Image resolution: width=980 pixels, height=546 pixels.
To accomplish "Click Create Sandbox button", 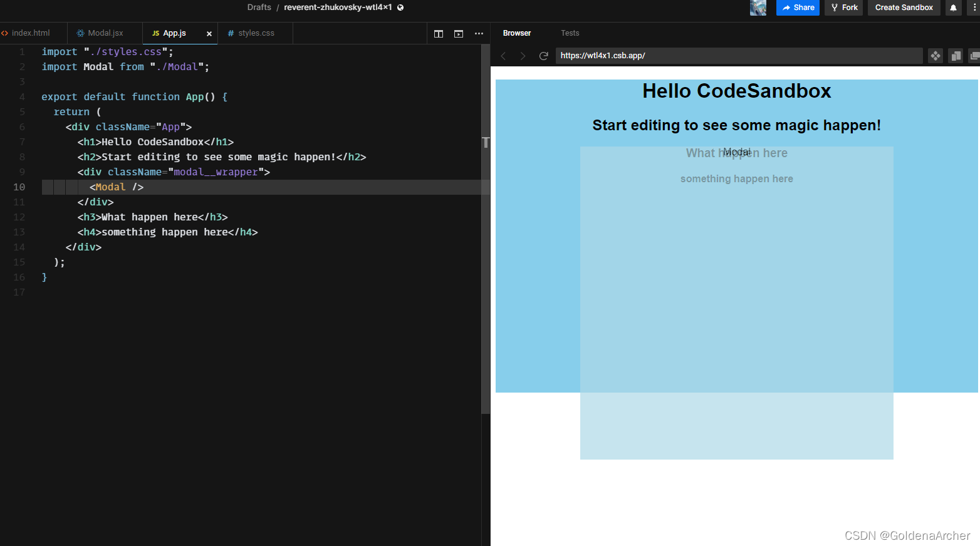I will point(904,8).
